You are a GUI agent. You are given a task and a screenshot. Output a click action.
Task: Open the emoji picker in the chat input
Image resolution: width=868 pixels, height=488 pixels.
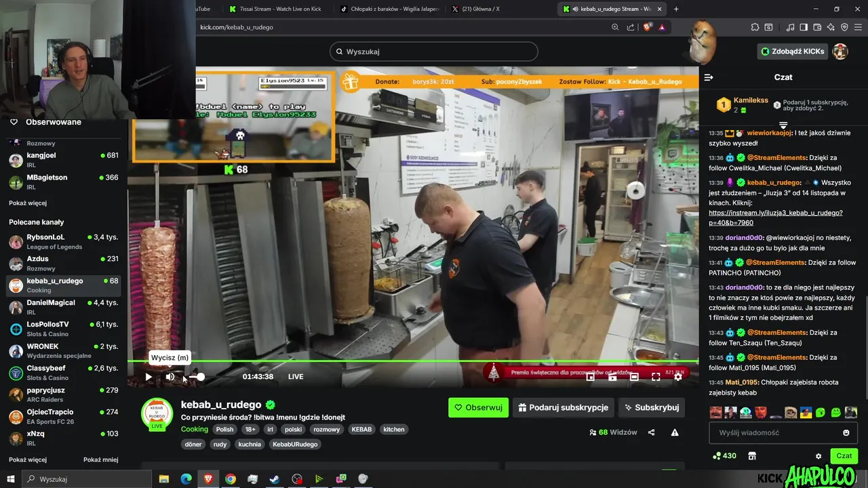pyautogui.click(x=846, y=432)
